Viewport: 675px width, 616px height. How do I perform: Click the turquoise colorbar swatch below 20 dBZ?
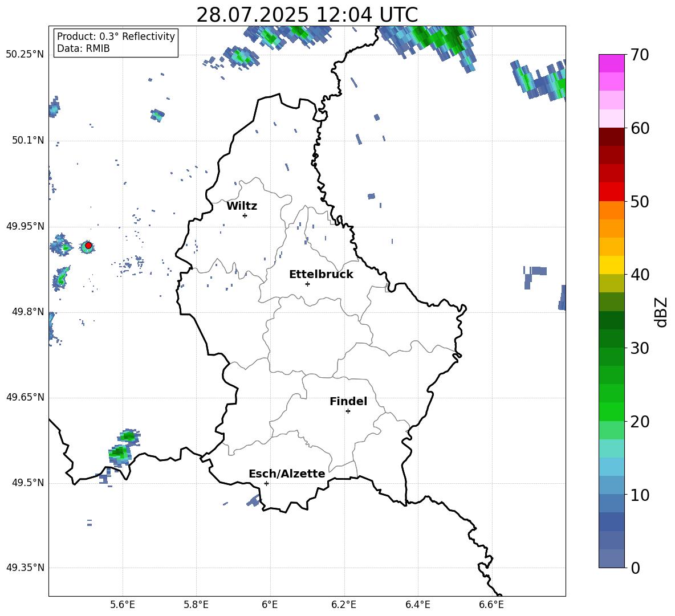(x=611, y=448)
